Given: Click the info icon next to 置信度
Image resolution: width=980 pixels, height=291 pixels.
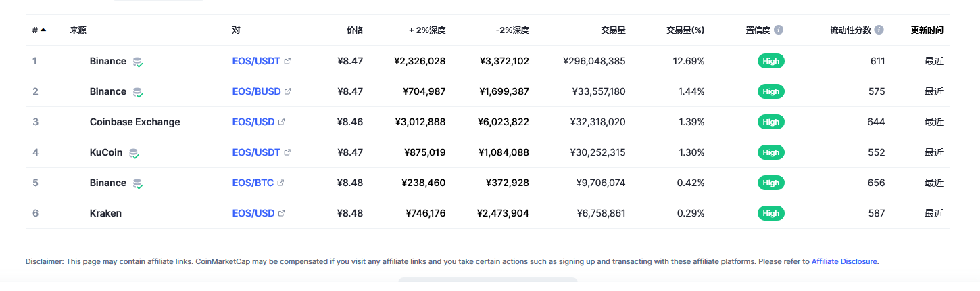Looking at the screenshot, I should tap(779, 30).
